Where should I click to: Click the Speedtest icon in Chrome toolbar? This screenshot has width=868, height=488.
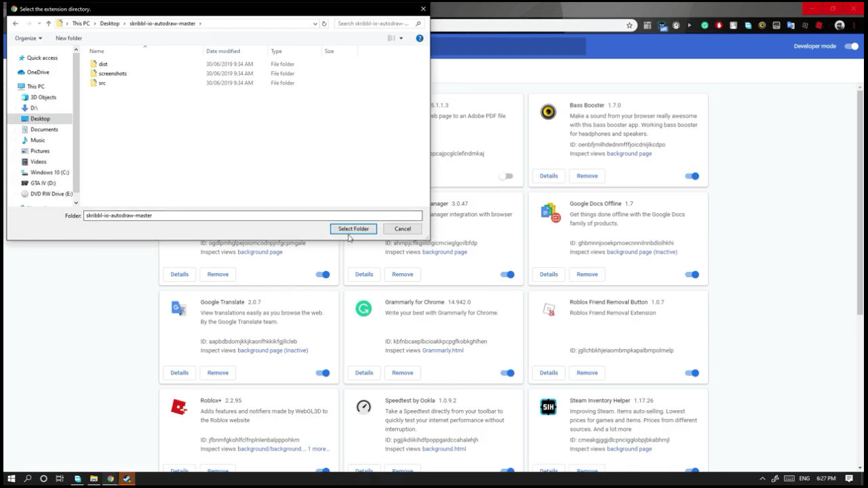(676, 25)
